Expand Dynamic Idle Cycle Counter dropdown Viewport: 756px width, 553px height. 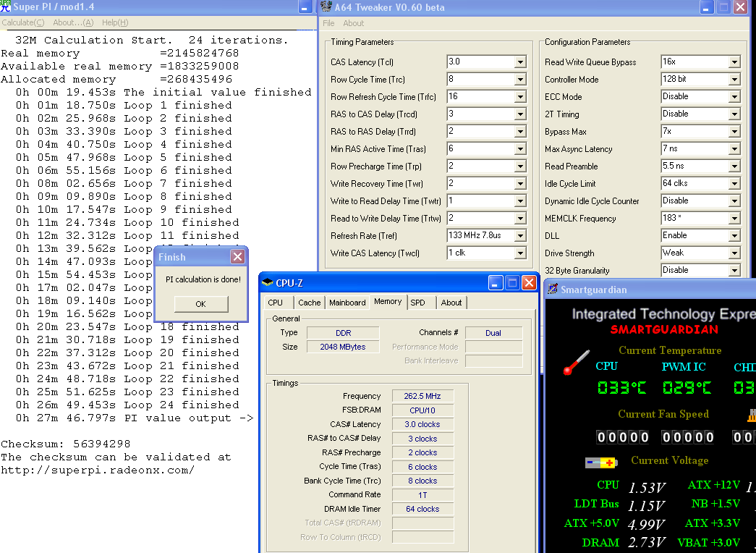click(x=734, y=201)
